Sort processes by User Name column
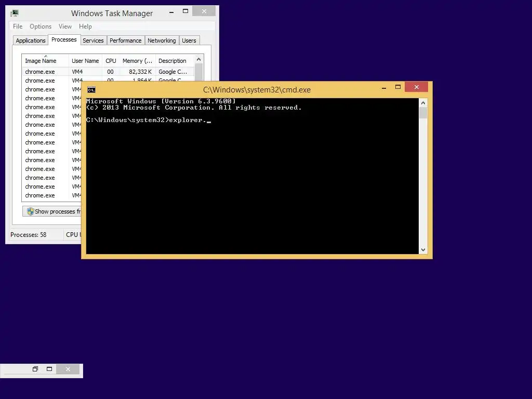 85,61
